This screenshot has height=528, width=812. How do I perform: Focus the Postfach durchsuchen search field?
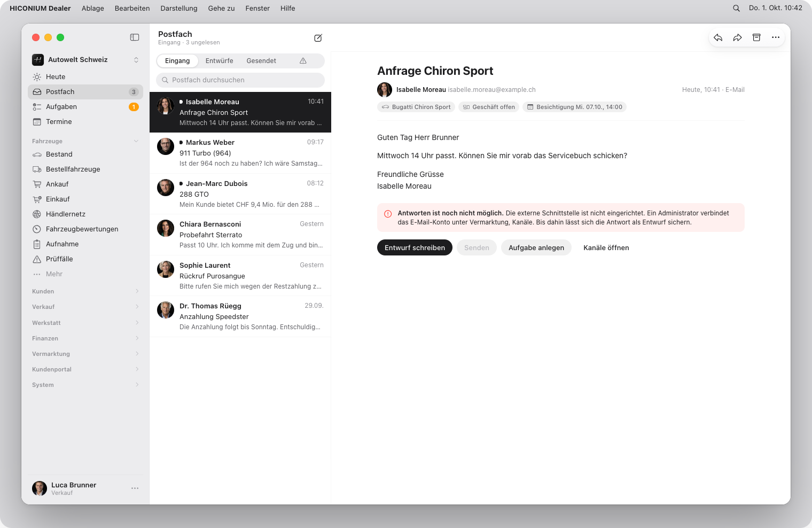(x=240, y=80)
